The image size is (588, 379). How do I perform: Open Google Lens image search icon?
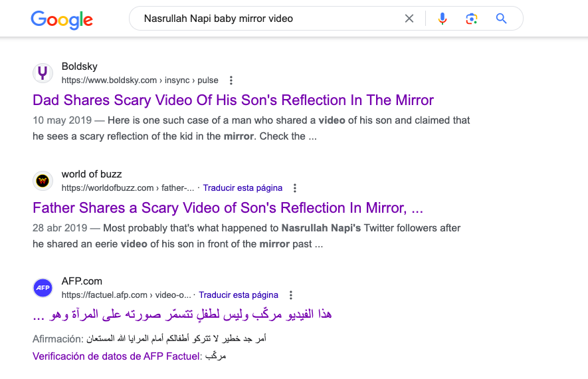click(471, 19)
